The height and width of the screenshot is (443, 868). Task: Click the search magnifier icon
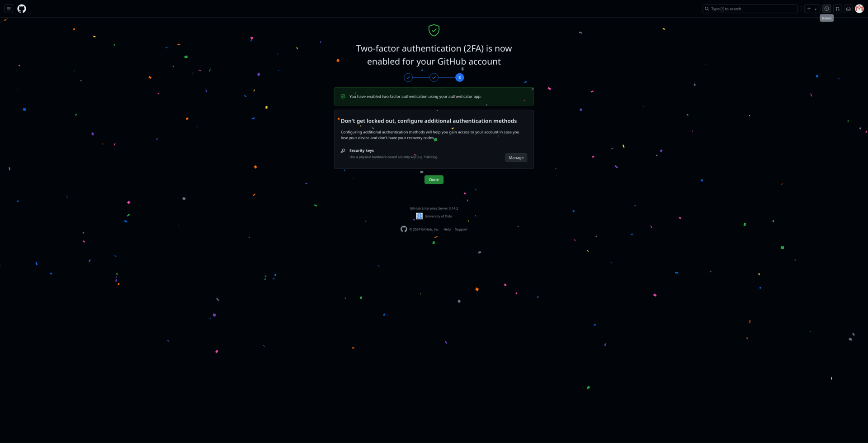pos(707,9)
